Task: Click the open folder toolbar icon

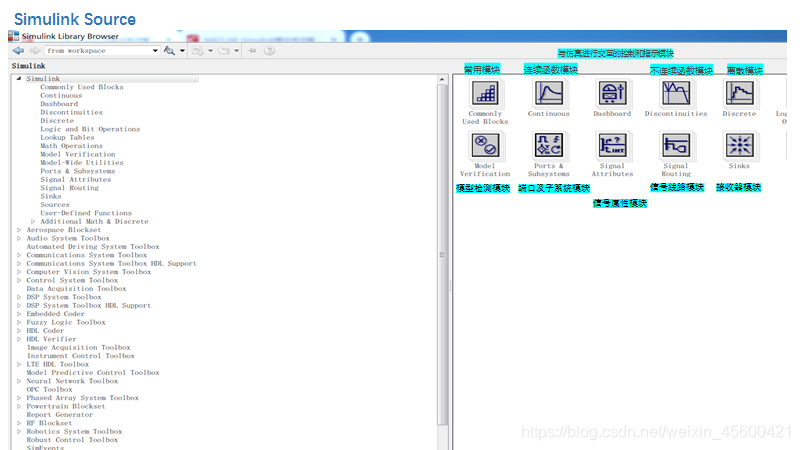Action: pos(224,51)
